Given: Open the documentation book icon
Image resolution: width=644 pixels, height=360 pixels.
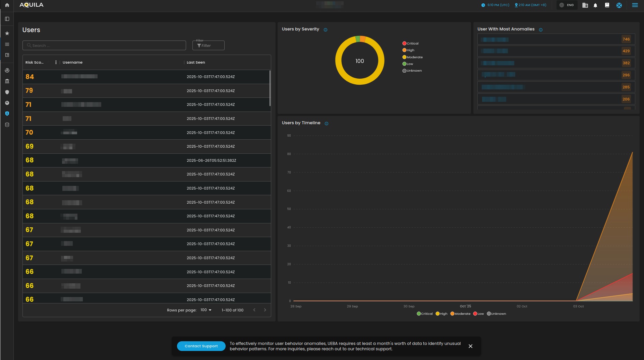Looking at the screenshot, I should [607, 5].
